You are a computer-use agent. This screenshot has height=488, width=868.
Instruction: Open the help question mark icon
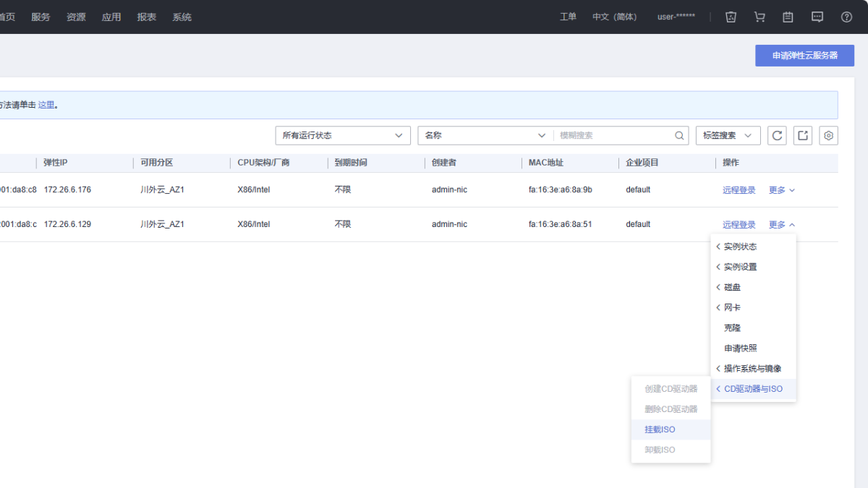tap(846, 17)
